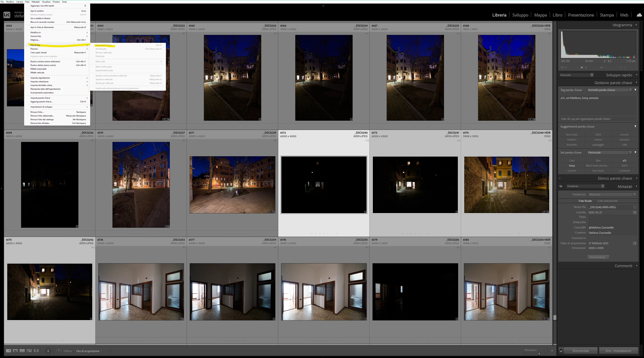Select the Painter spray can tool
Image resolution: width=644 pixels, height=358 pixels.
(48, 351)
